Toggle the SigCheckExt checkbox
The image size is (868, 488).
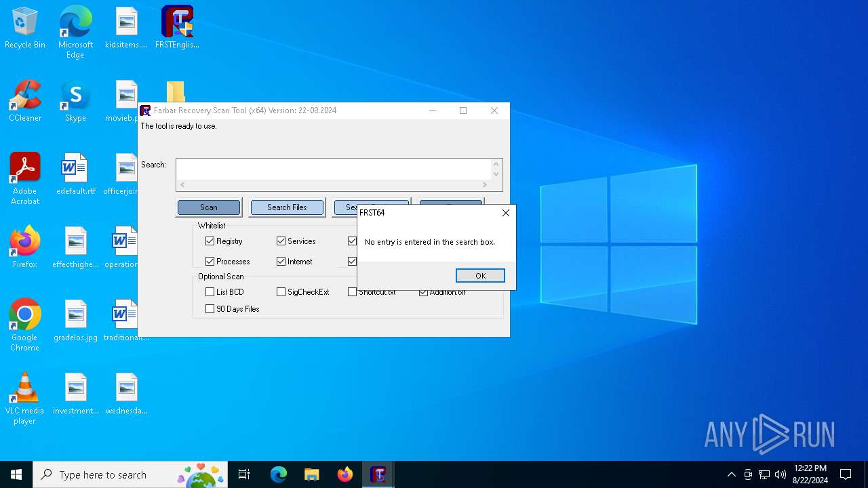[281, 292]
